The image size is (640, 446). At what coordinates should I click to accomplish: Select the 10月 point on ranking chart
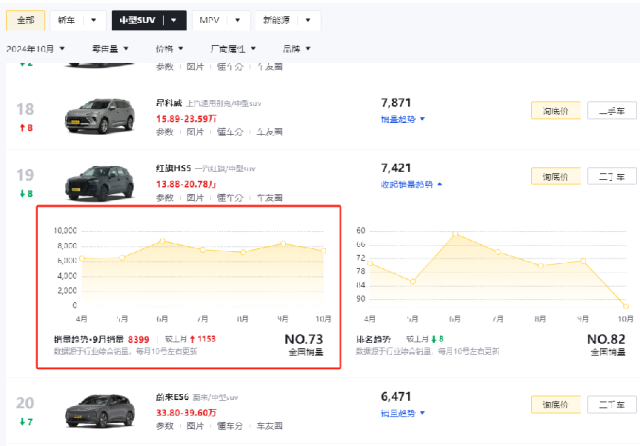(626, 306)
